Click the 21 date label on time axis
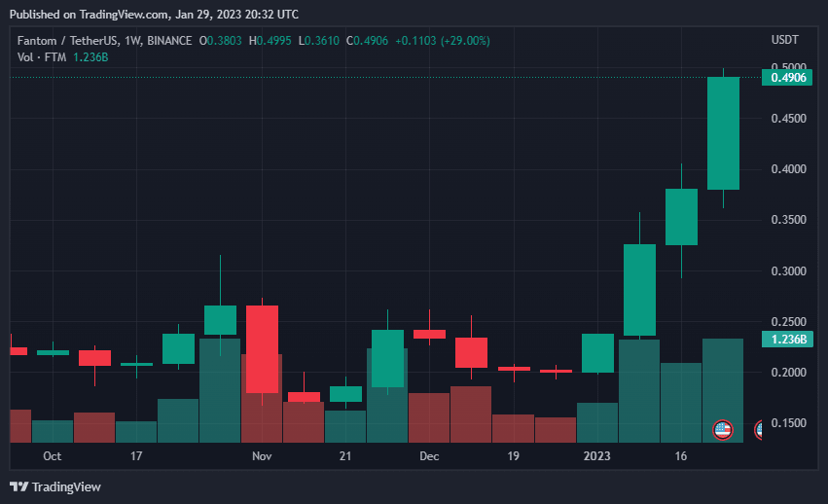This screenshot has height=504, width=828. tap(345, 456)
